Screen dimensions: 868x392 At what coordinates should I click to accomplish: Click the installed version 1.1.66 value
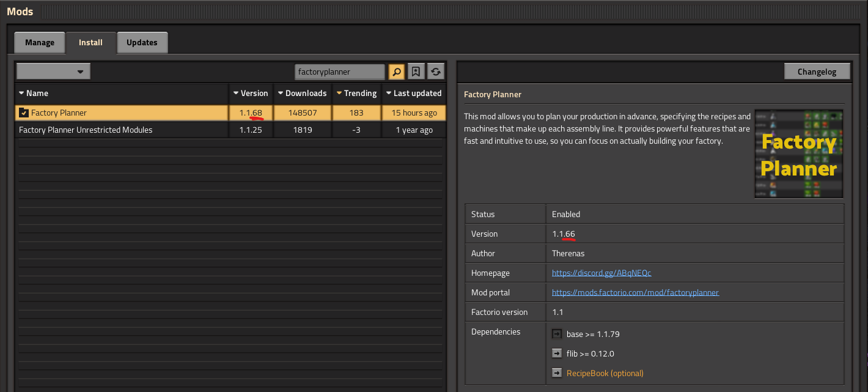click(564, 234)
